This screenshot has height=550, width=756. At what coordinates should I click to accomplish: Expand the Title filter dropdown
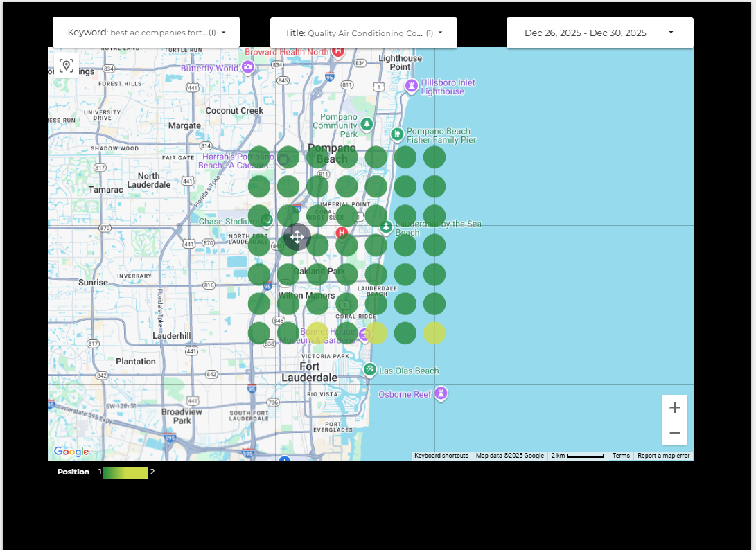[x=363, y=33]
